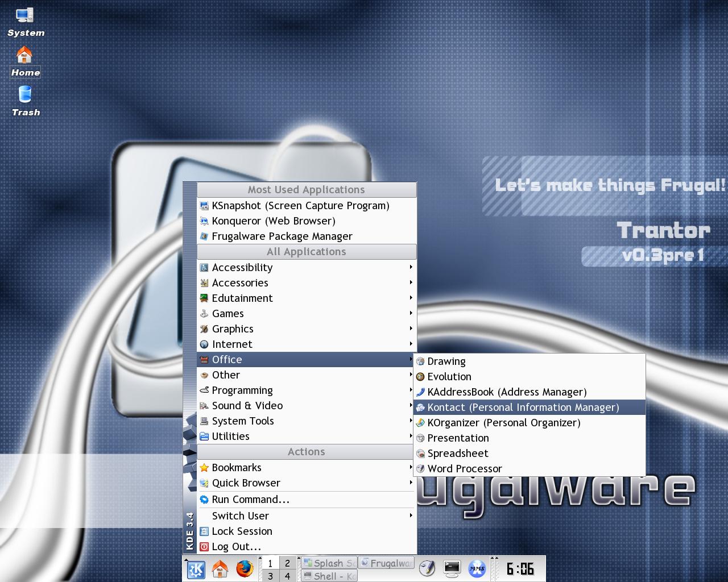Launch Evolution mail client
The width and height of the screenshot is (728, 582).
[x=530, y=377]
